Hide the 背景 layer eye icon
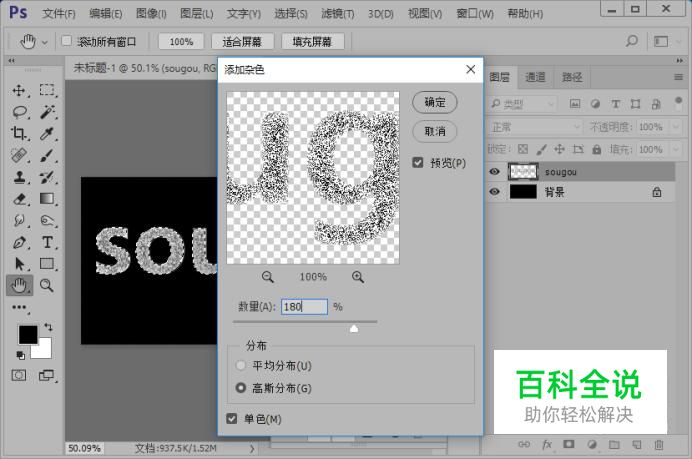The width and height of the screenshot is (692, 459). tap(495, 192)
